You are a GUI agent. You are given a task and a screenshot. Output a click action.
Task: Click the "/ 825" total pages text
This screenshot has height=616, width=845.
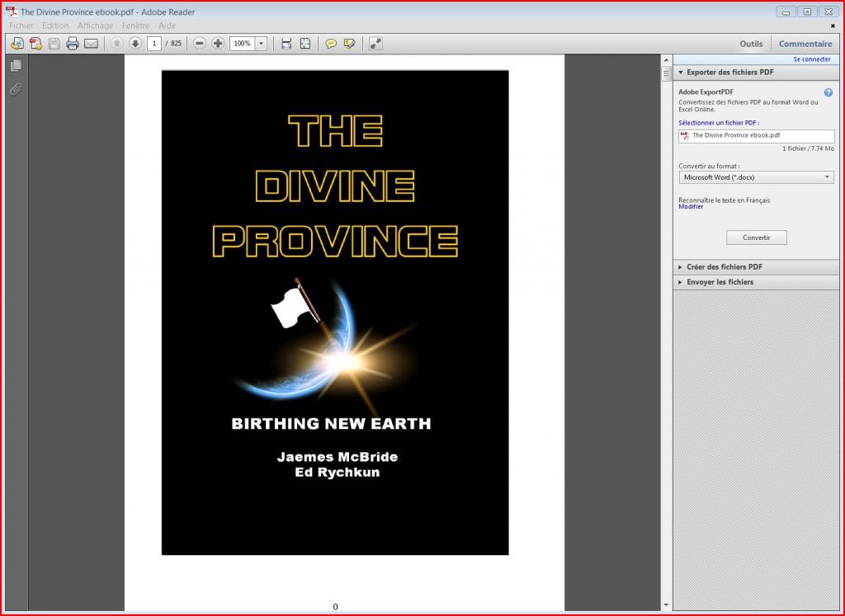173,44
